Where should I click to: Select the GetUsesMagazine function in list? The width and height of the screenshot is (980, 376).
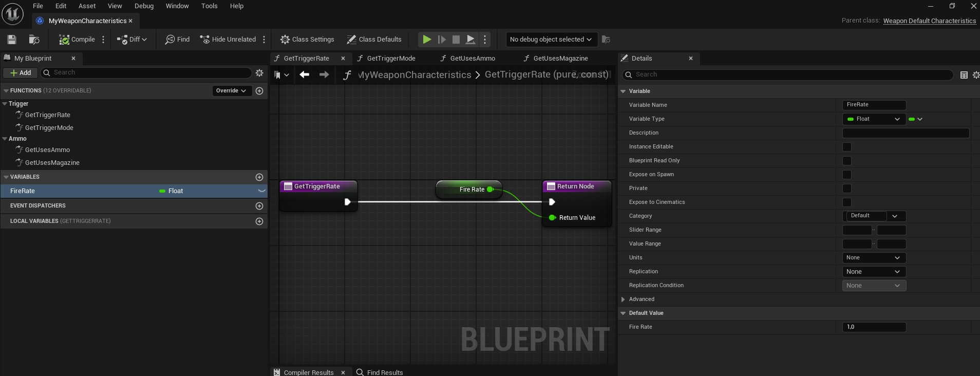[x=52, y=163]
